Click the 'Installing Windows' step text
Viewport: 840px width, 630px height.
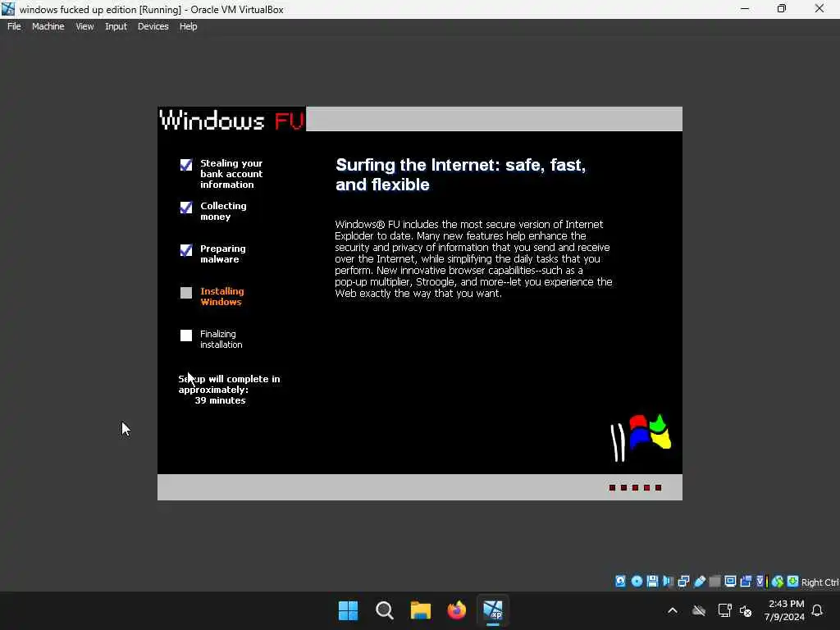[x=221, y=296]
